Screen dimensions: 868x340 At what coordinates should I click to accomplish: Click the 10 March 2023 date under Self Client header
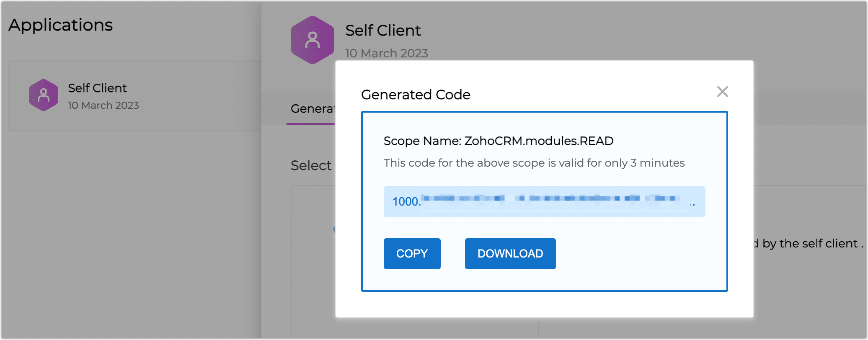tap(386, 53)
